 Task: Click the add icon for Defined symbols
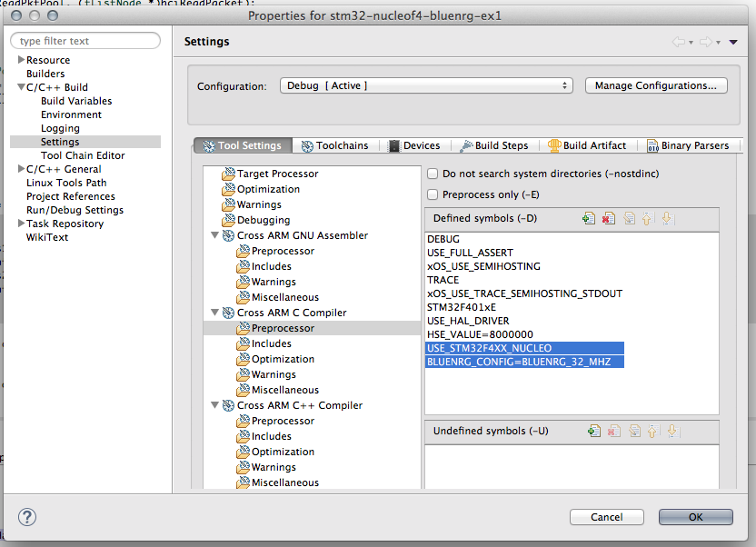[x=588, y=218]
